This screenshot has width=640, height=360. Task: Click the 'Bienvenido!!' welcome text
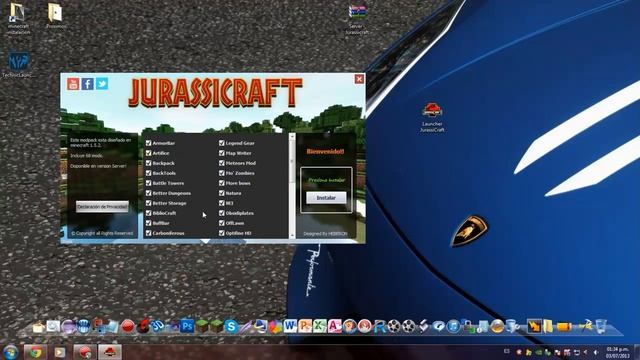point(325,151)
